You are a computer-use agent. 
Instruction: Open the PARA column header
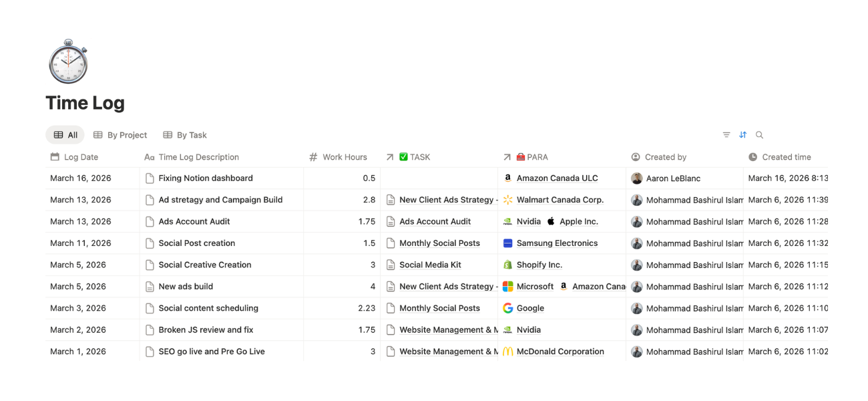[x=562, y=157]
